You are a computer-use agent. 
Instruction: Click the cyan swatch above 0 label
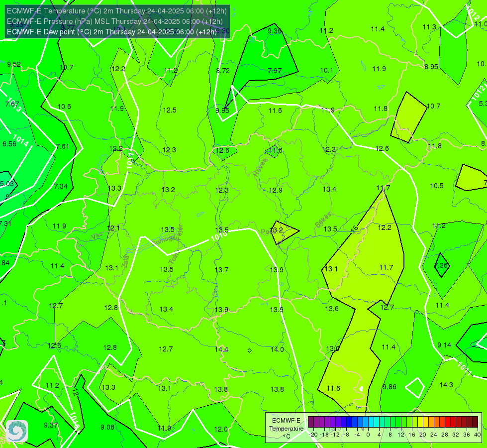tap(371, 422)
